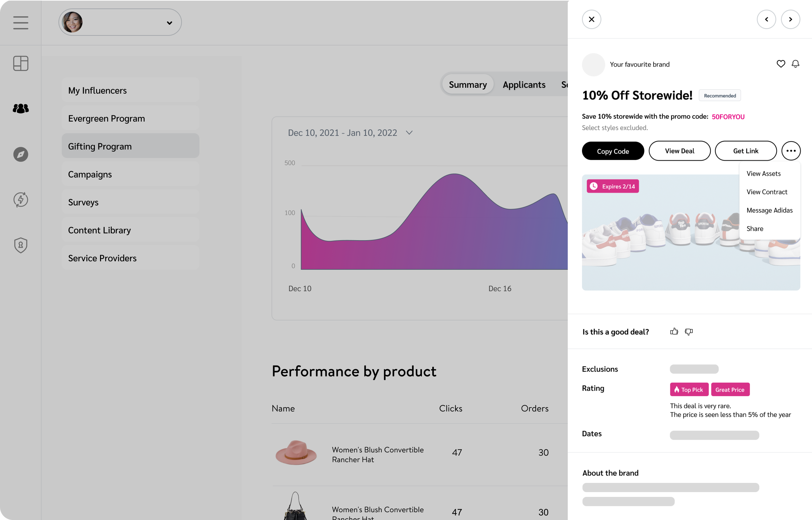Screen dimensions: 812x520
Task: Favorite the brand with heart icon
Action: pos(780,64)
